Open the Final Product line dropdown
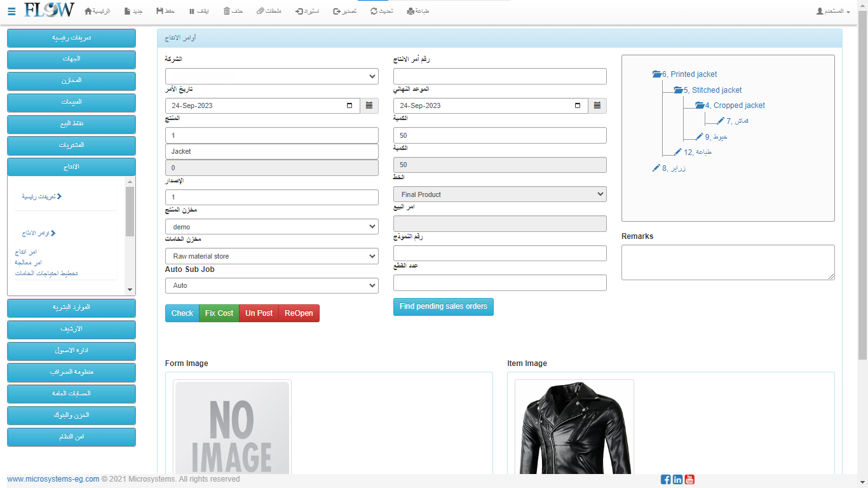This screenshot has height=488, width=868. [499, 194]
